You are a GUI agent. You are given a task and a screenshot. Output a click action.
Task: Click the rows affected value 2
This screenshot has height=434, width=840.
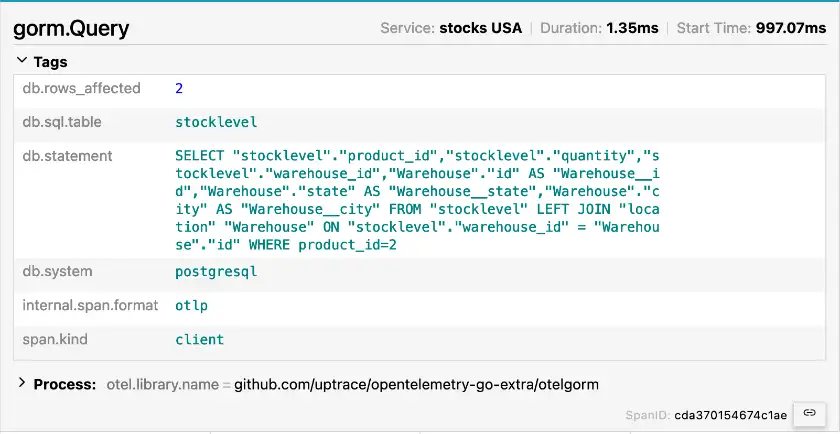[x=179, y=88]
